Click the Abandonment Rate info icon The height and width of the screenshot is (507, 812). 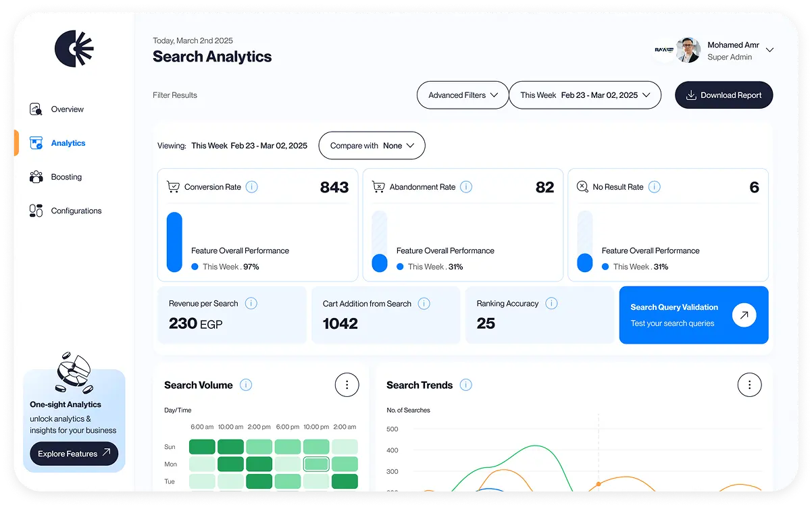point(465,186)
